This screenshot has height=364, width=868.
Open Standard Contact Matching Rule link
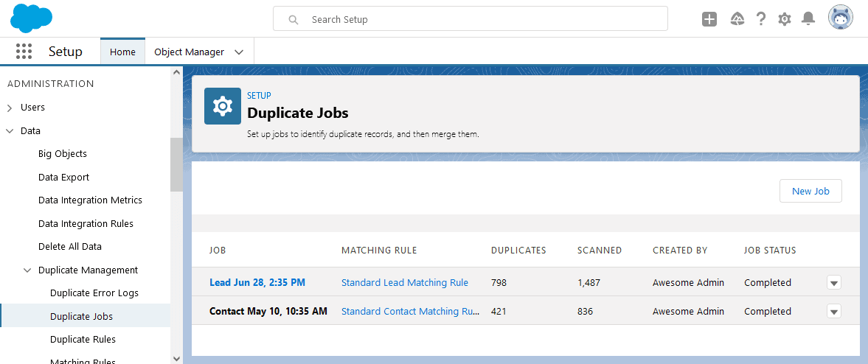point(410,311)
